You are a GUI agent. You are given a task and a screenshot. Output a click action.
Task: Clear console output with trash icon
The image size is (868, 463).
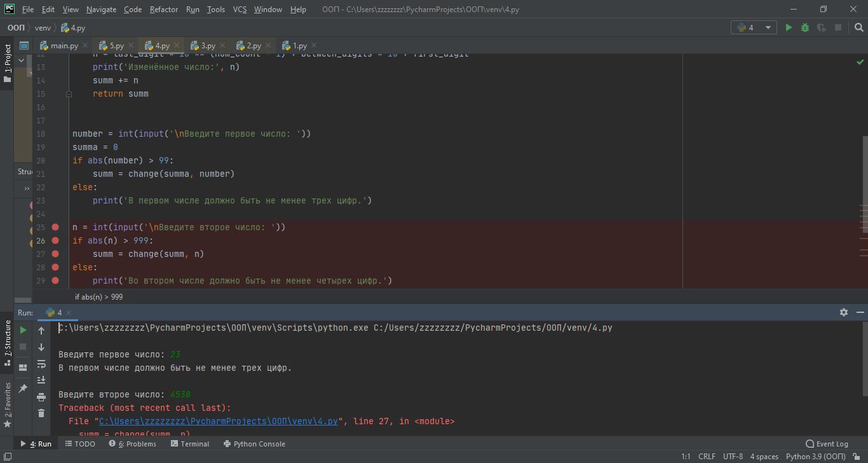tap(41, 413)
